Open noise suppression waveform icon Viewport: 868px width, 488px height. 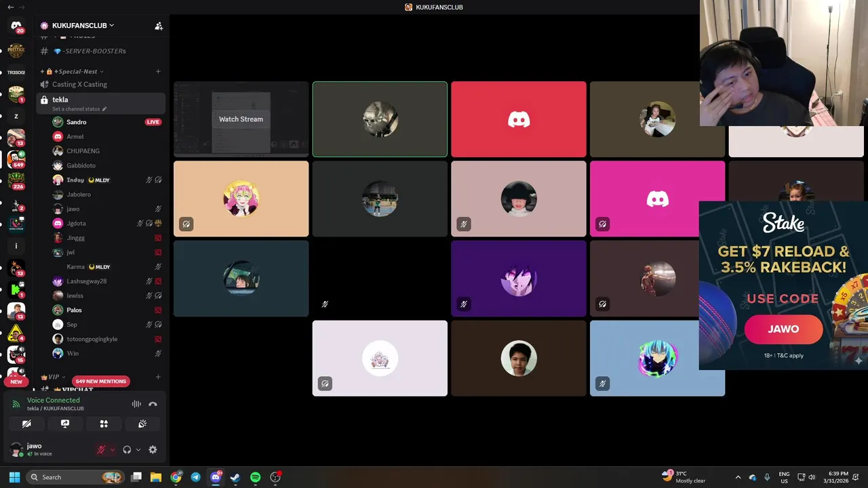click(x=136, y=404)
